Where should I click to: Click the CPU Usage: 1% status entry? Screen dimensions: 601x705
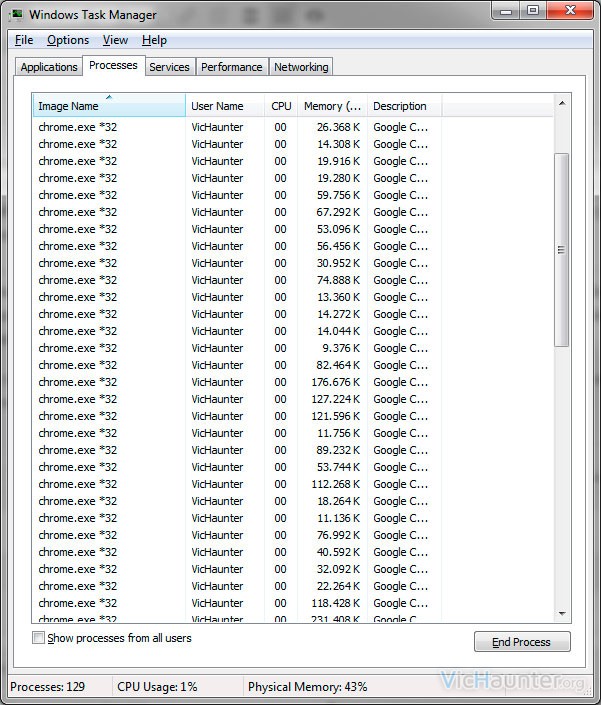pos(157,687)
